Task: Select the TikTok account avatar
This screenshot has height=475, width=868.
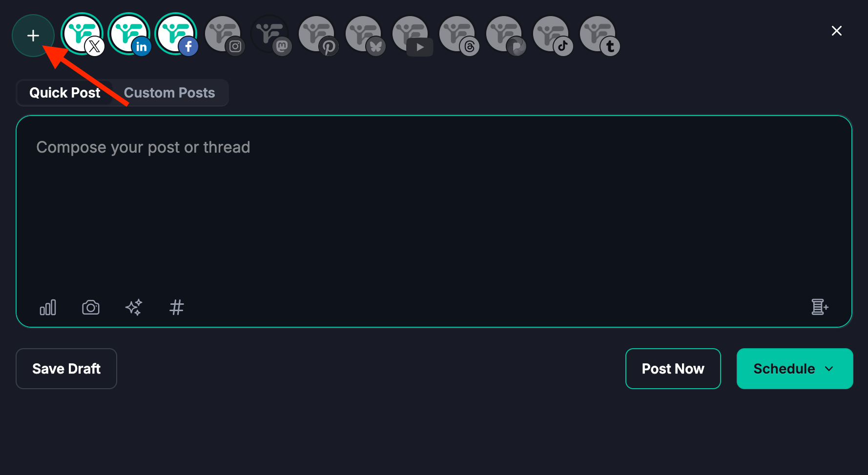Action: 551,34
